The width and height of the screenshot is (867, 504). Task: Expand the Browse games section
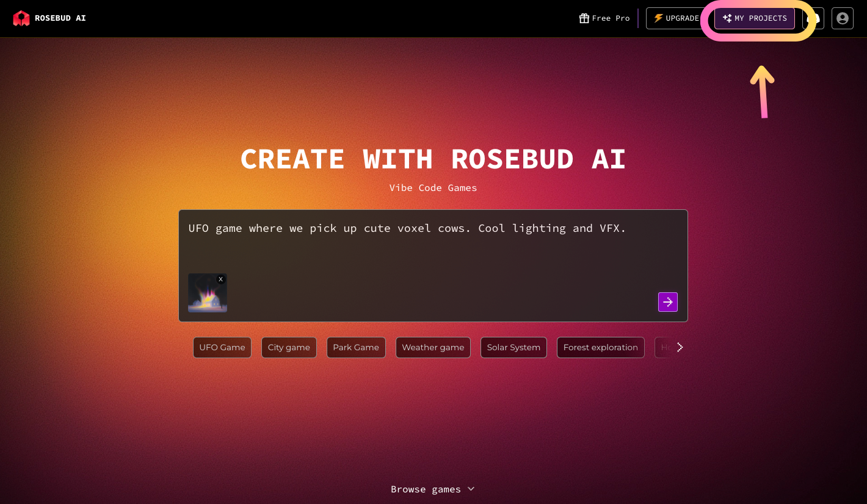click(433, 489)
